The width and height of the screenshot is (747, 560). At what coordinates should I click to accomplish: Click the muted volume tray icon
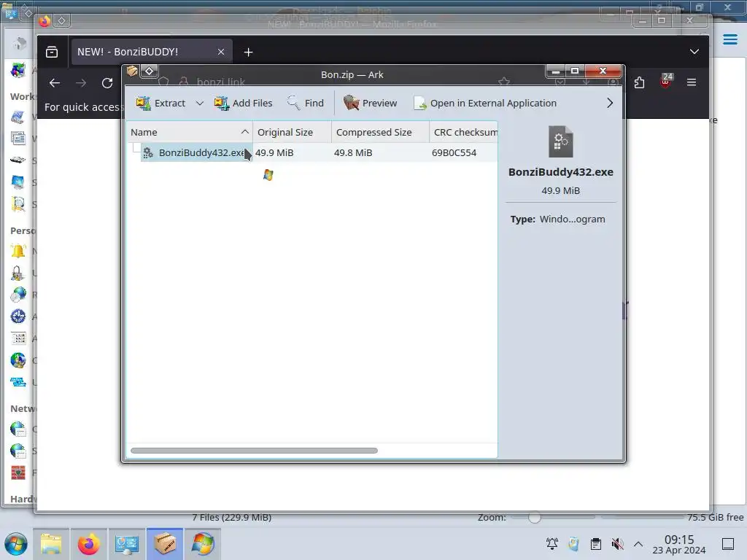[x=617, y=544]
